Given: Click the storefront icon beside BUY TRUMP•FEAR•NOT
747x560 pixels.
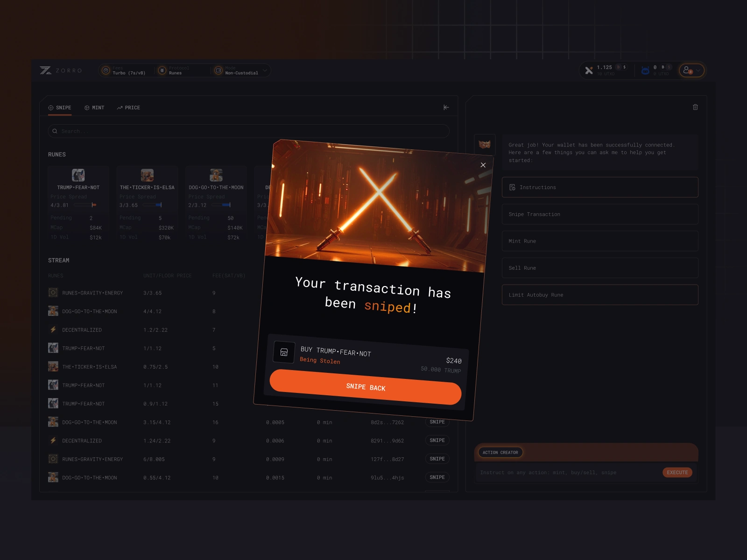Looking at the screenshot, I should point(284,352).
